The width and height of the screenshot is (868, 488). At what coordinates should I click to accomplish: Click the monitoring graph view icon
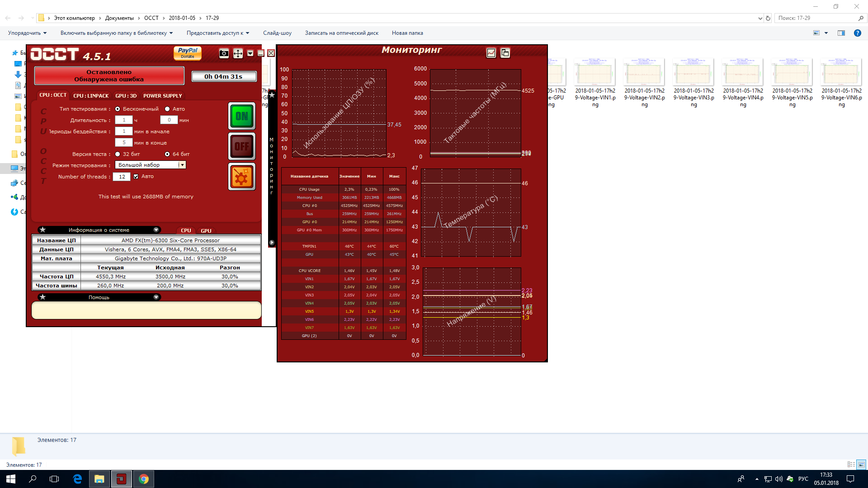[491, 53]
